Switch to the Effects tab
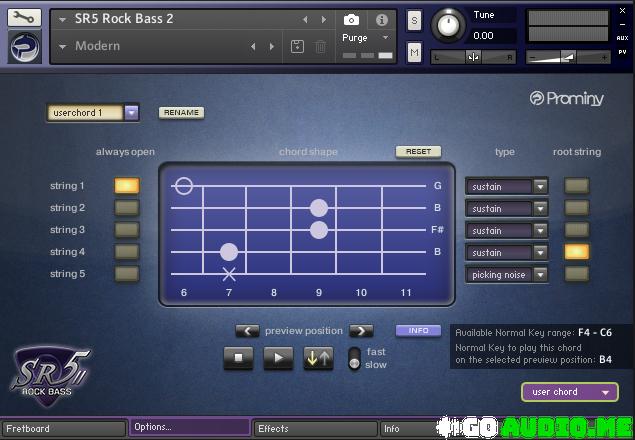 click(315, 429)
